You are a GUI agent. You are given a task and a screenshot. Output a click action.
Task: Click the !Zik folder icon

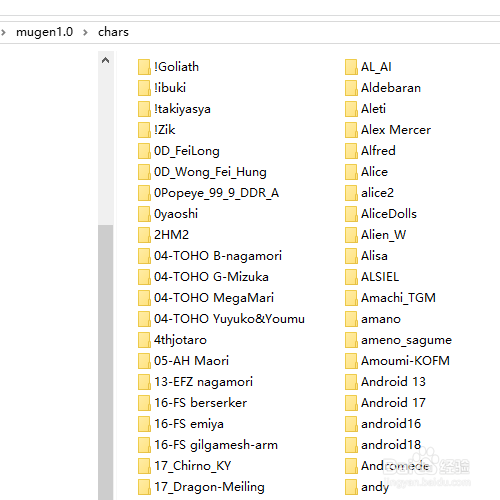point(144,130)
